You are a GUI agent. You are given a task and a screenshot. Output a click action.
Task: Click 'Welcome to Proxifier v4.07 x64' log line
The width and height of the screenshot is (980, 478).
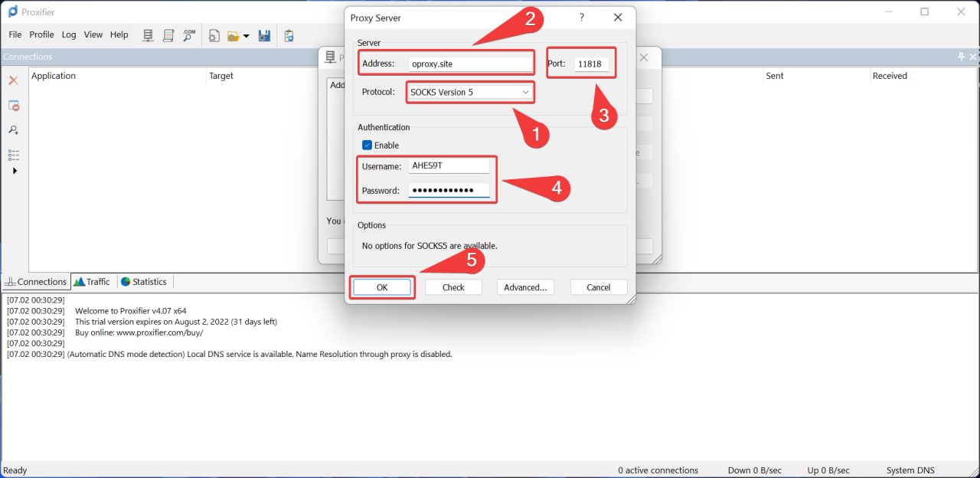tap(131, 311)
